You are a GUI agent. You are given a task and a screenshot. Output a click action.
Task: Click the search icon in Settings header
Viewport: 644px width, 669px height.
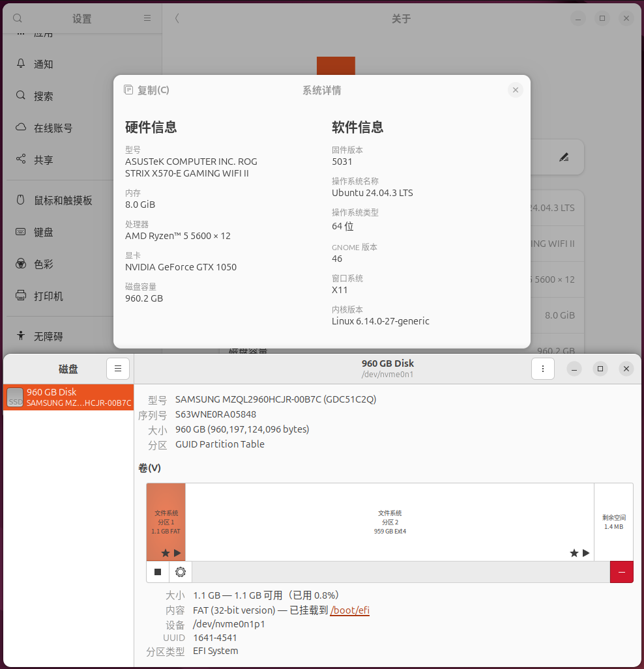[18, 18]
